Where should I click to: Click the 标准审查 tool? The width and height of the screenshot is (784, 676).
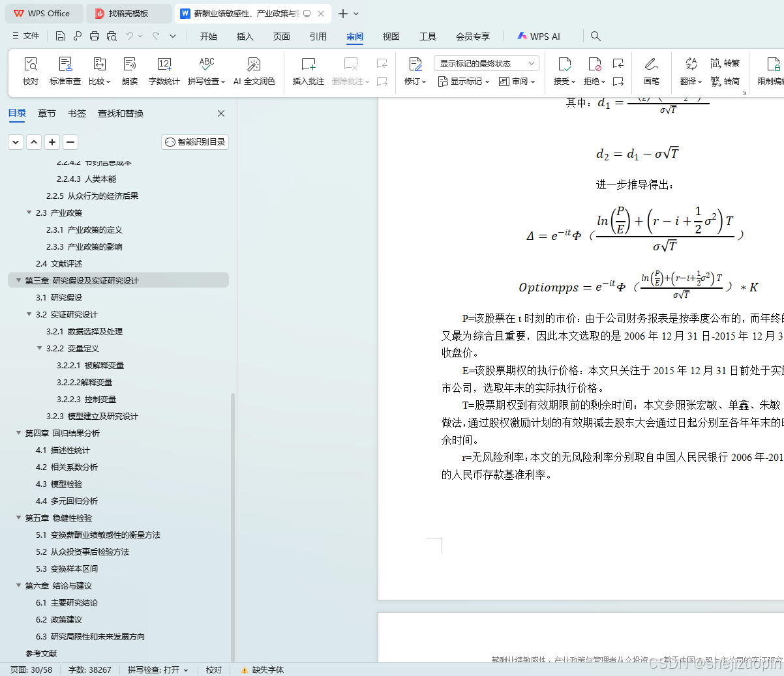click(65, 70)
